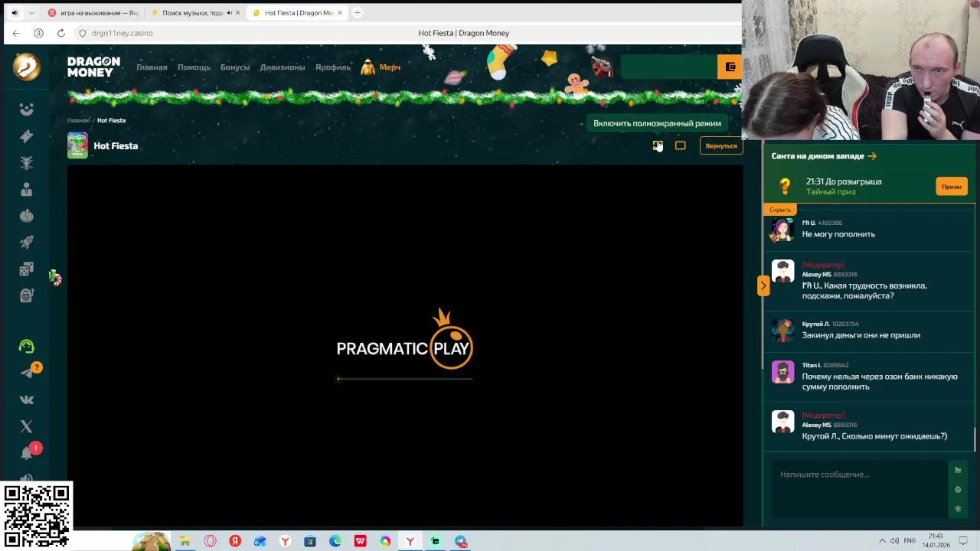Reload the page in browser

tap(61, 33)
